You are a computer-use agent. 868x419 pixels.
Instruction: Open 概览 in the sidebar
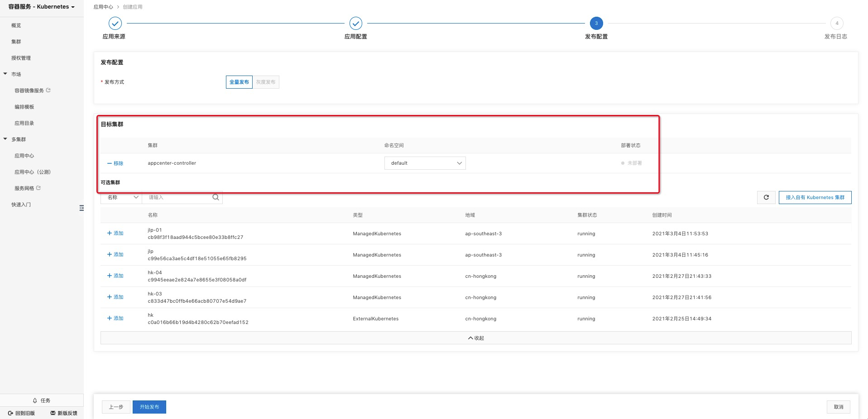[x=16, y=25]
